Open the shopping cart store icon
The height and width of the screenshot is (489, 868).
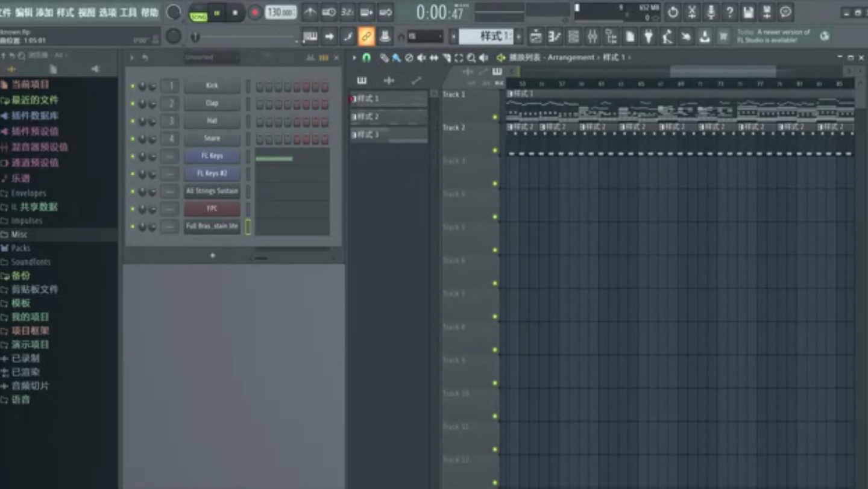point(723,37)
